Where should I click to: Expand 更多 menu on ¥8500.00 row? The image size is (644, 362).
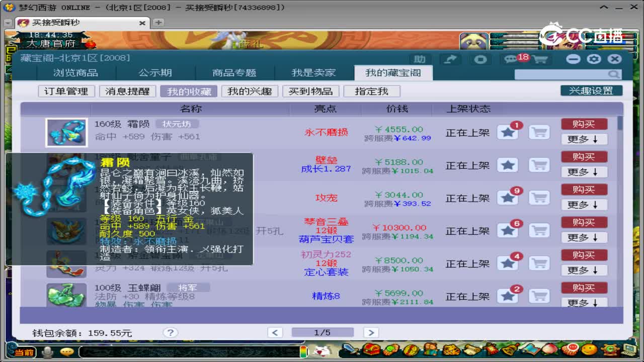[584, 270]
